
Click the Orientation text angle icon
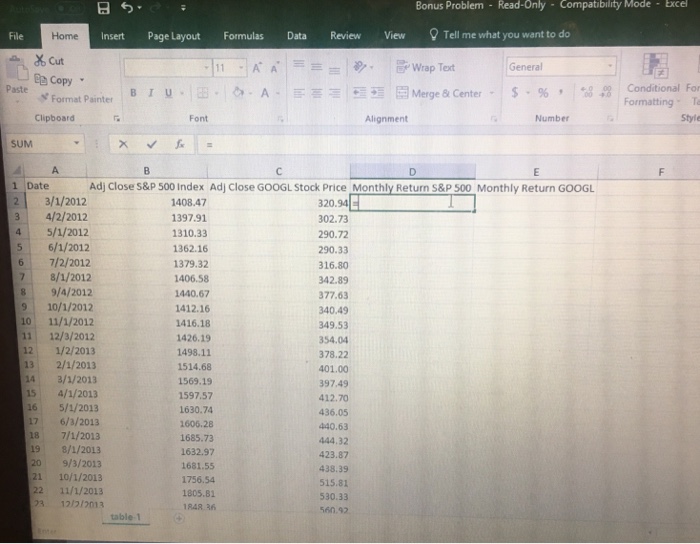(360, 67)
